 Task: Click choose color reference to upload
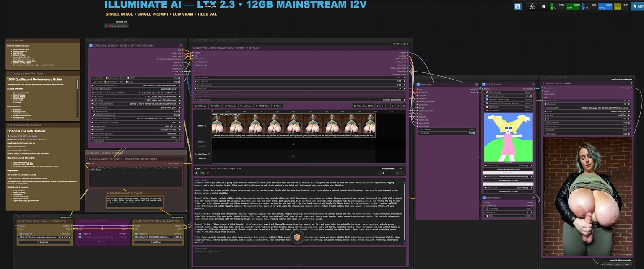point(508,169)
